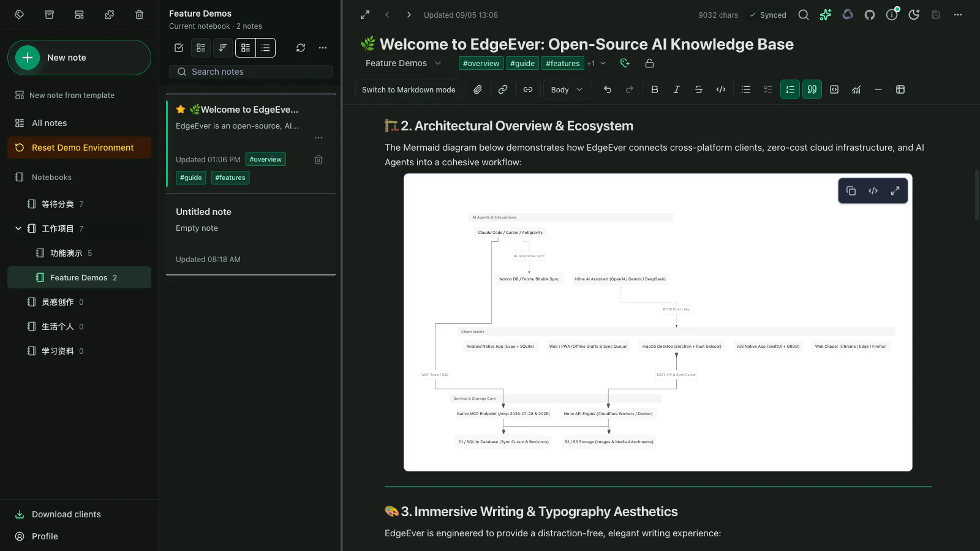Screen dimensions: 980x551
Task: Open the AI sparkle assistant
Action: tap(826, 15)
